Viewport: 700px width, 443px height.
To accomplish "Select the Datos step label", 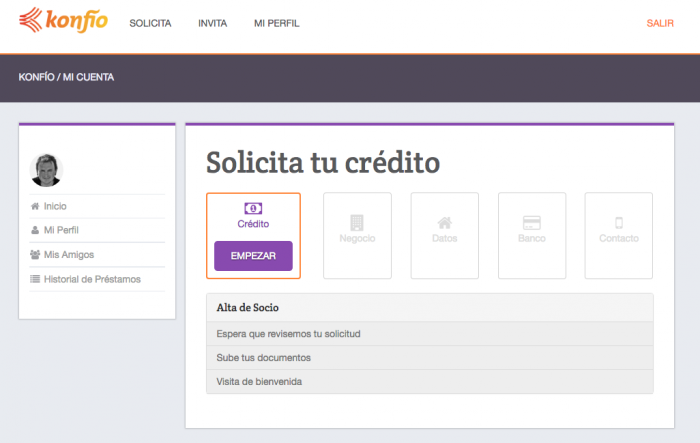I will pos(445,238).
